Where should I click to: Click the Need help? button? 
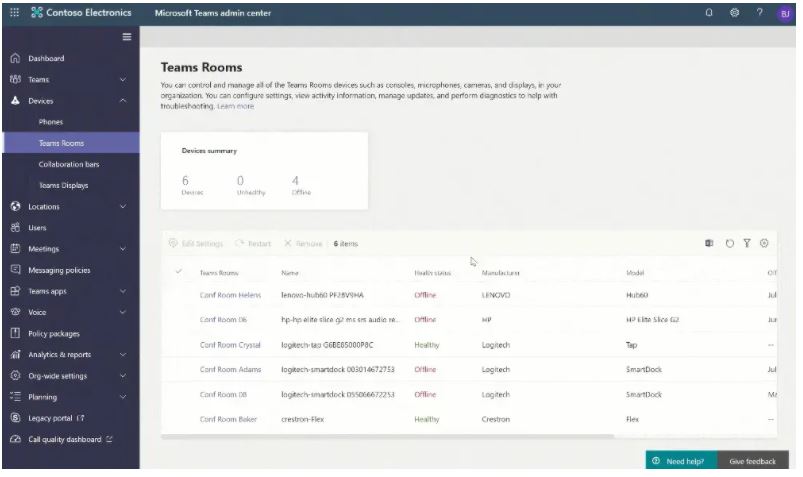tap(682, 461)
